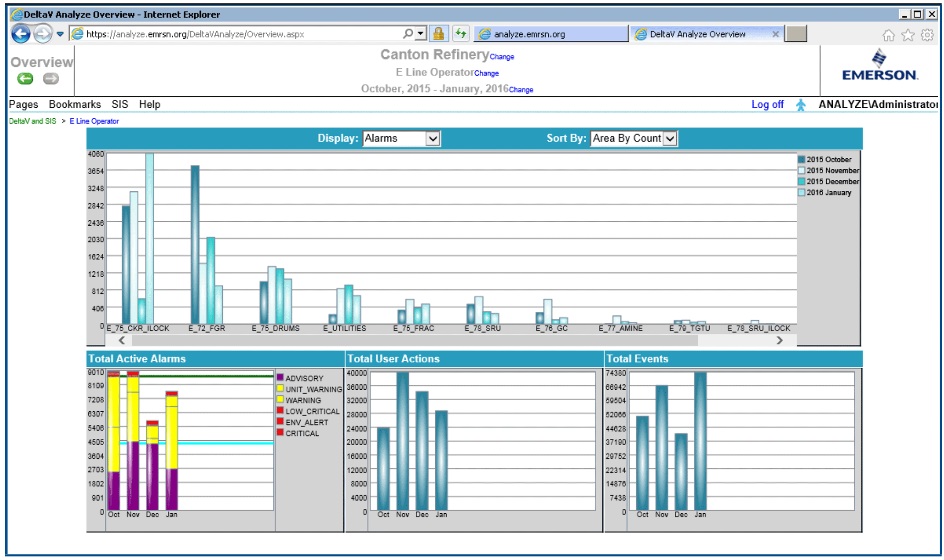Click the red CRITICAL color swatch in the legend

click(x=281, y=433)
